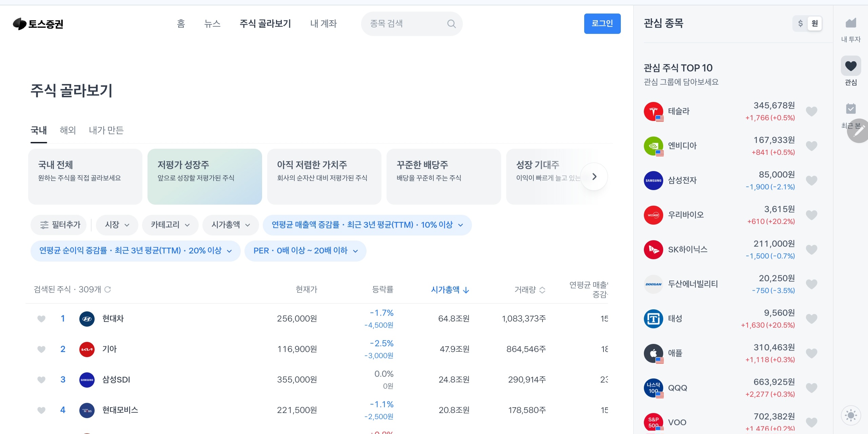Click the 삼성SDI logo

coord(87,380)
